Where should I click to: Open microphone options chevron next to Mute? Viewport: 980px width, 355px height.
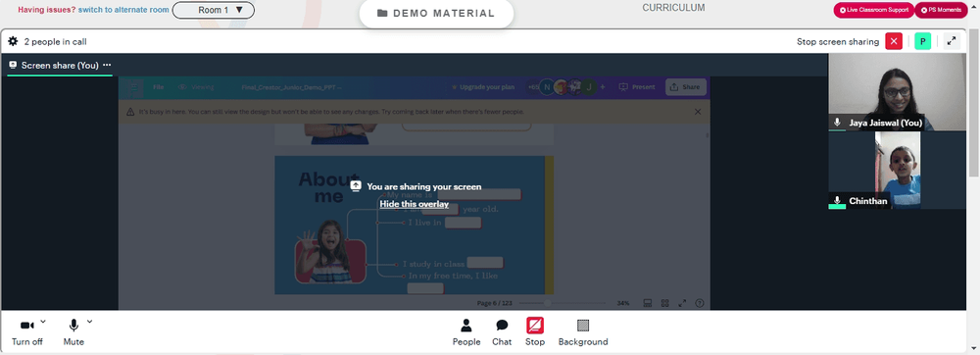89,322
